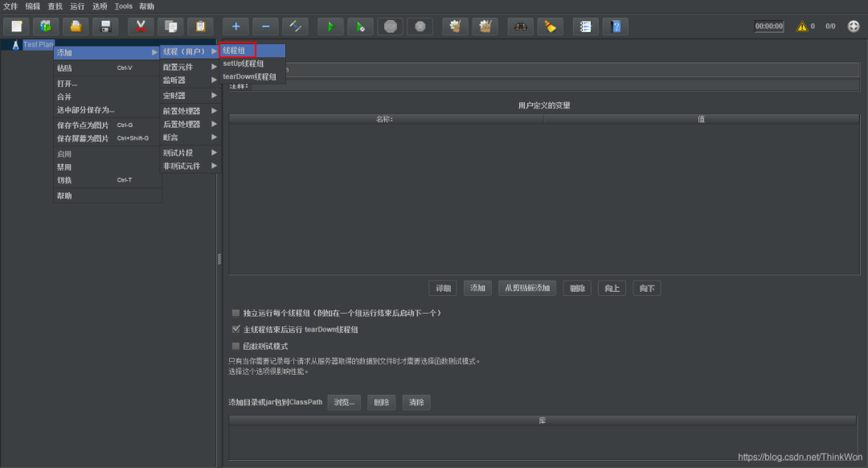The height and width of the screenshot is (468, 868).
Task: Start test without pauses icon
Action: pyautogui.click(x=360, y=26)
